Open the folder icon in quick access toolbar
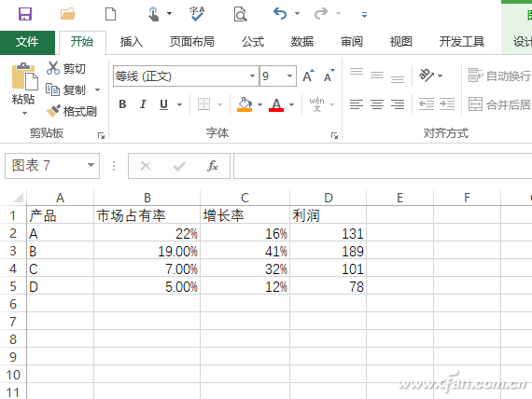 (x=68, y=14)
